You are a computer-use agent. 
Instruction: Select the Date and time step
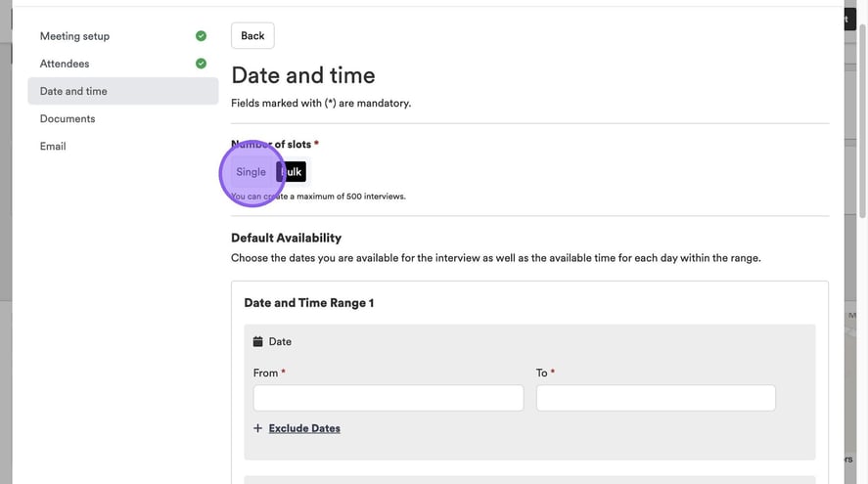(x=73, y=91)
